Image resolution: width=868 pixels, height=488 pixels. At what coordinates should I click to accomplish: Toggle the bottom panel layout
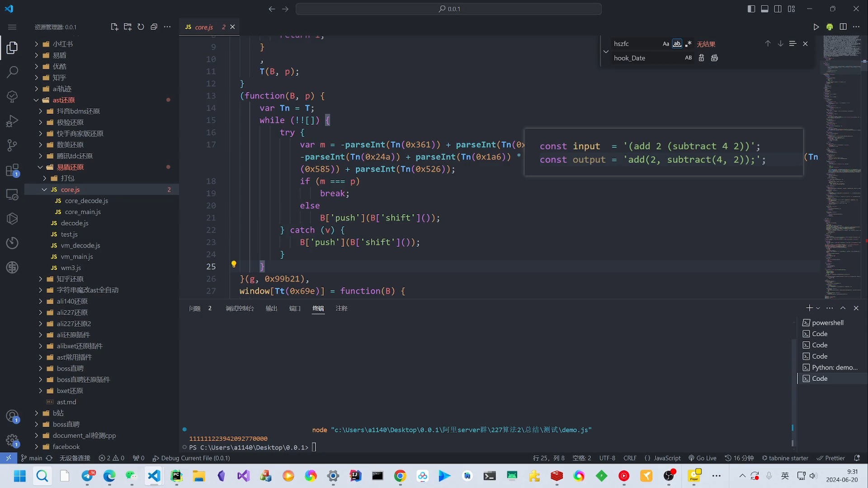tap(764, 9)
